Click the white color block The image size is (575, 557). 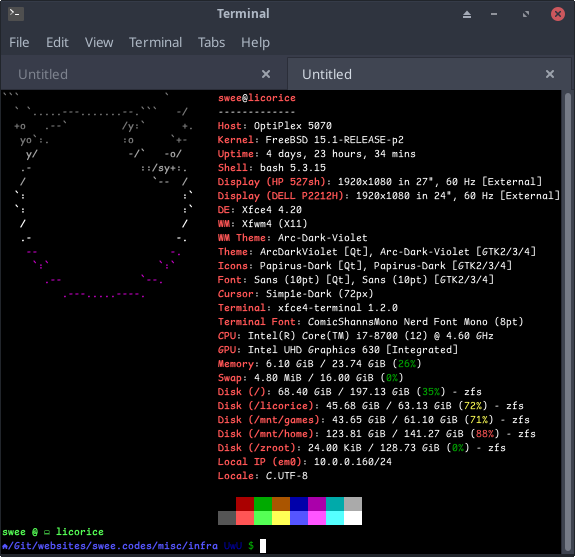click(x=353, y=518)
